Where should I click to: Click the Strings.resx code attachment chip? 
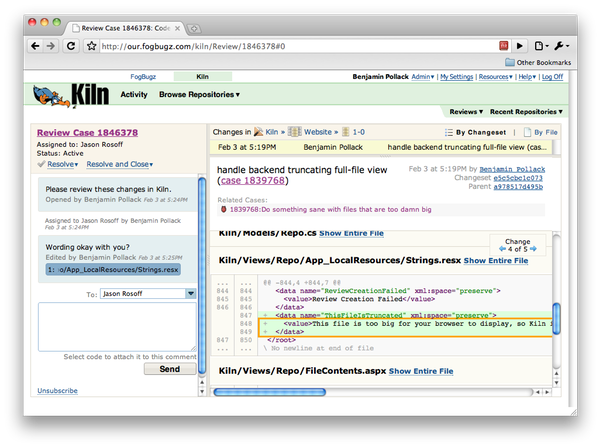click(x=113, y=269)
